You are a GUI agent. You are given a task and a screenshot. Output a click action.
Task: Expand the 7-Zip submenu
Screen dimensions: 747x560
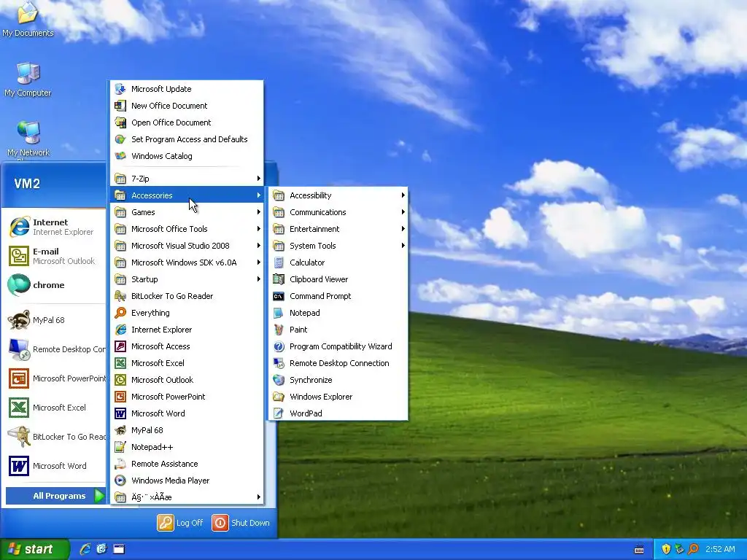point(187,179)
